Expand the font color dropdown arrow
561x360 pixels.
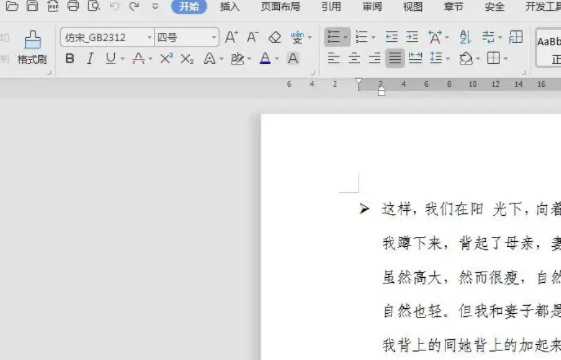(277, 59)
